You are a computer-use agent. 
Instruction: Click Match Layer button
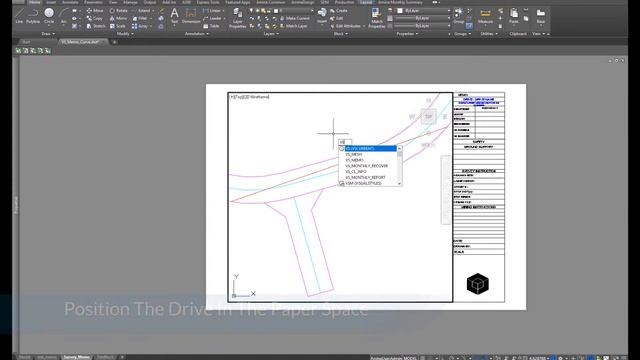293,26
